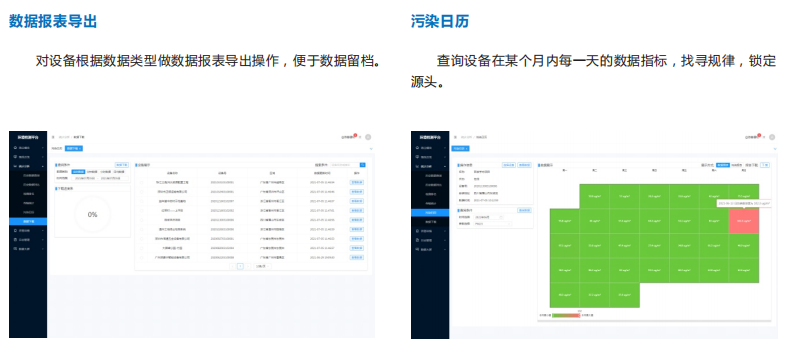This screenshot has height=361, width=795.
Task: Click the user avatar icon in the data export screenshot
Action: [x=368, y=137]
